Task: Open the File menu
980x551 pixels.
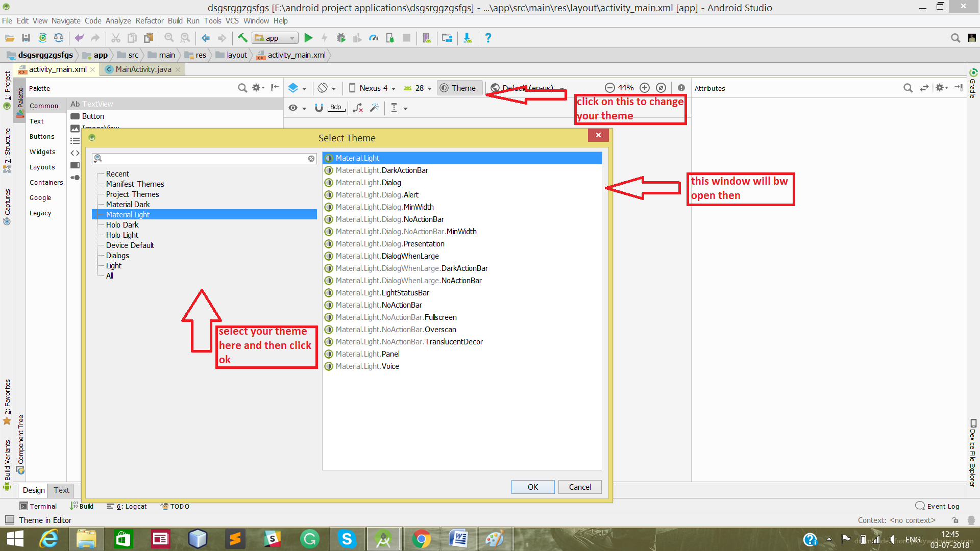Action: 7,21
